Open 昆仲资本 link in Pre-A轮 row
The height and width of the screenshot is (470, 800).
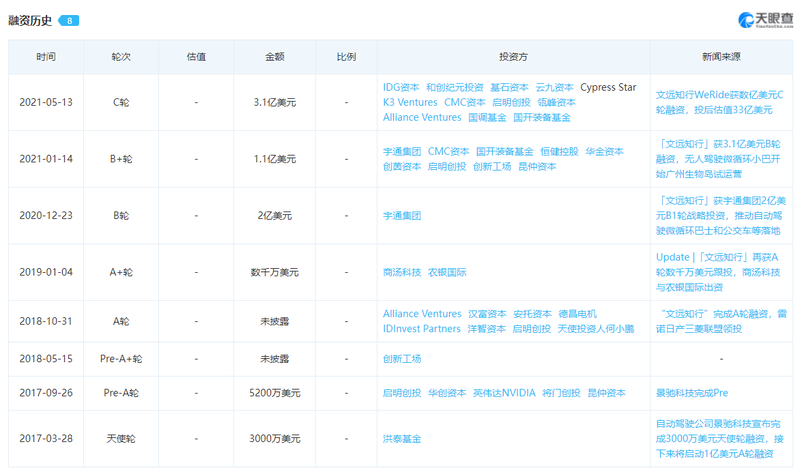(607, 393)
